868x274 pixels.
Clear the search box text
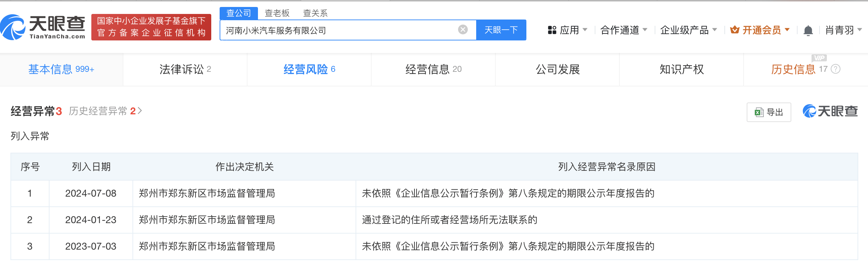(x=463, y=30)
